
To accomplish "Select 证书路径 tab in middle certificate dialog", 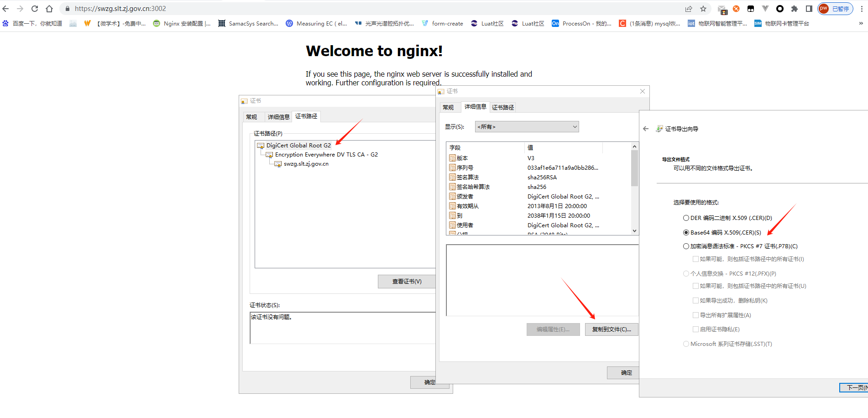I will (x=503, y=108).
